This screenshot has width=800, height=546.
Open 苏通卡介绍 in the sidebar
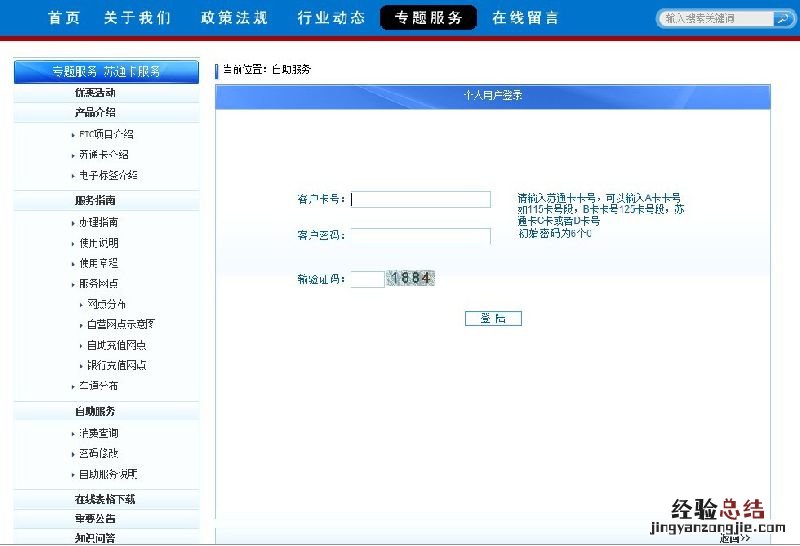point(104,155)
